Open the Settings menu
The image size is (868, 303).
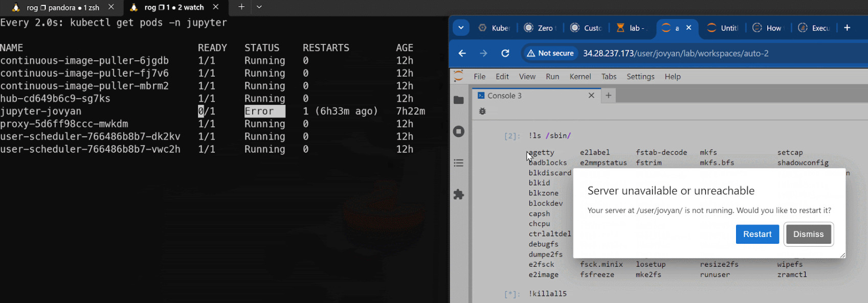(640, 77)
